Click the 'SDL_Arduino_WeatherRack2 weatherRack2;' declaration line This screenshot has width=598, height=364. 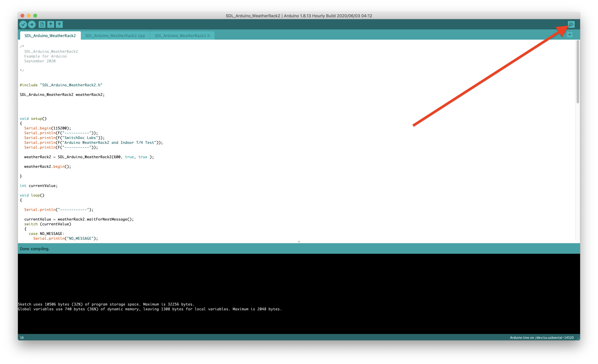click(62, 95)
